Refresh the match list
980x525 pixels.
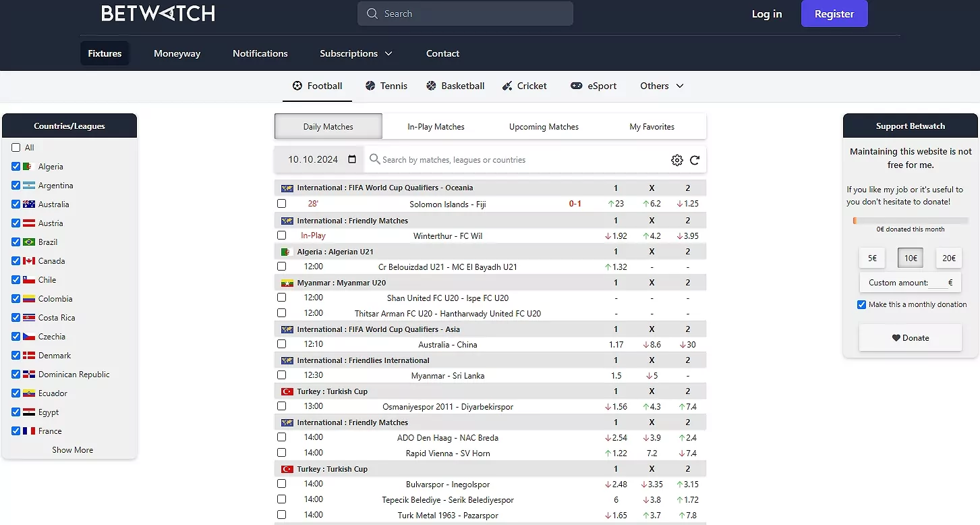click(695, 160)
